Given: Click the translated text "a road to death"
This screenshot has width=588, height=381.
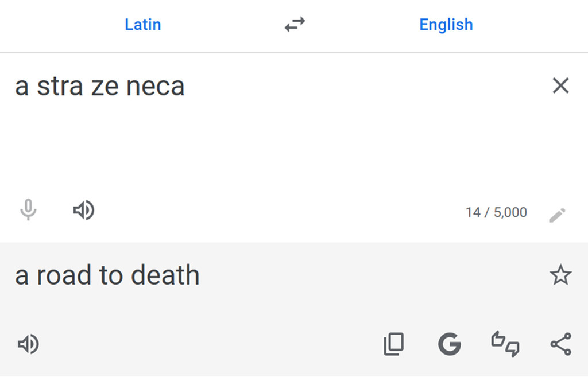Looking at the screenshot, I should tap(107, 275).
